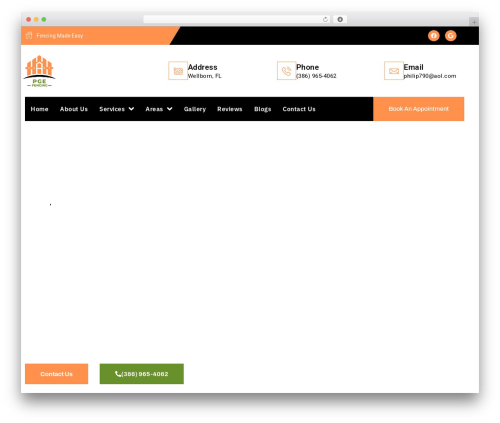Open a new tab with plus button

pos(474,22)
